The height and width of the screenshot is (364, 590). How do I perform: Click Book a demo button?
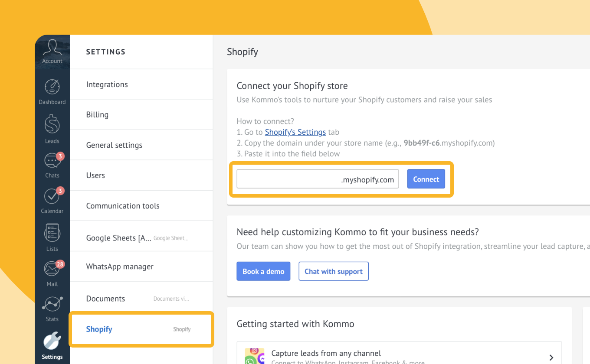(263, 271)
